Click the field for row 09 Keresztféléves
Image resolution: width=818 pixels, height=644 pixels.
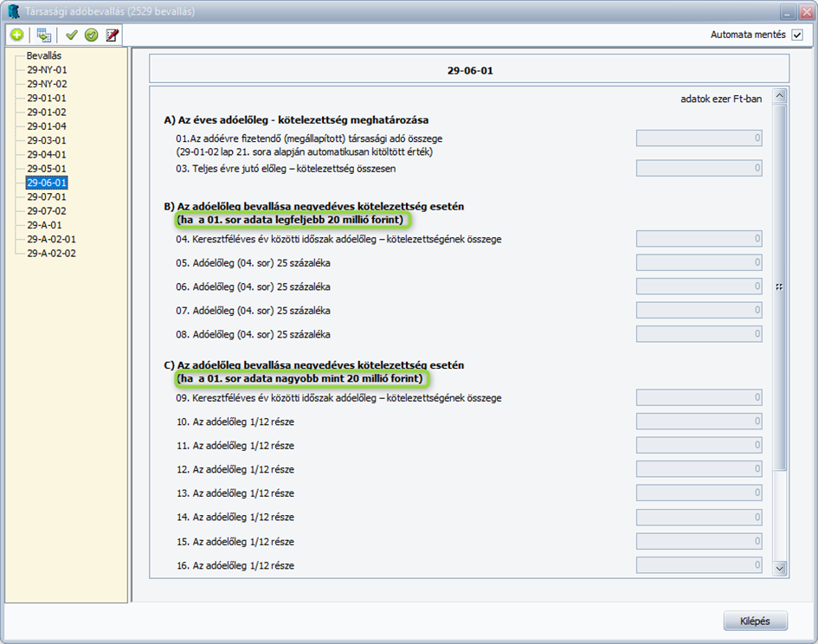pos(699,397)
